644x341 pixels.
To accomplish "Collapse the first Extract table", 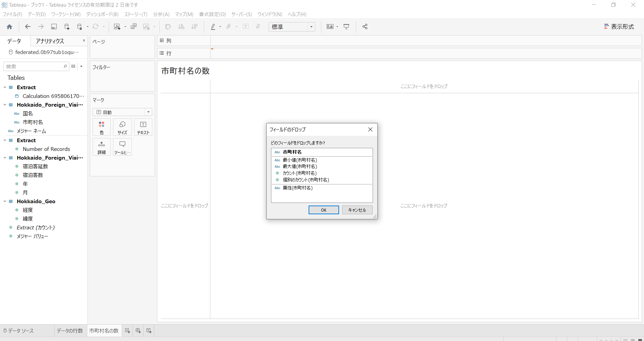I will pyautogui.click(x=5, y=87).
